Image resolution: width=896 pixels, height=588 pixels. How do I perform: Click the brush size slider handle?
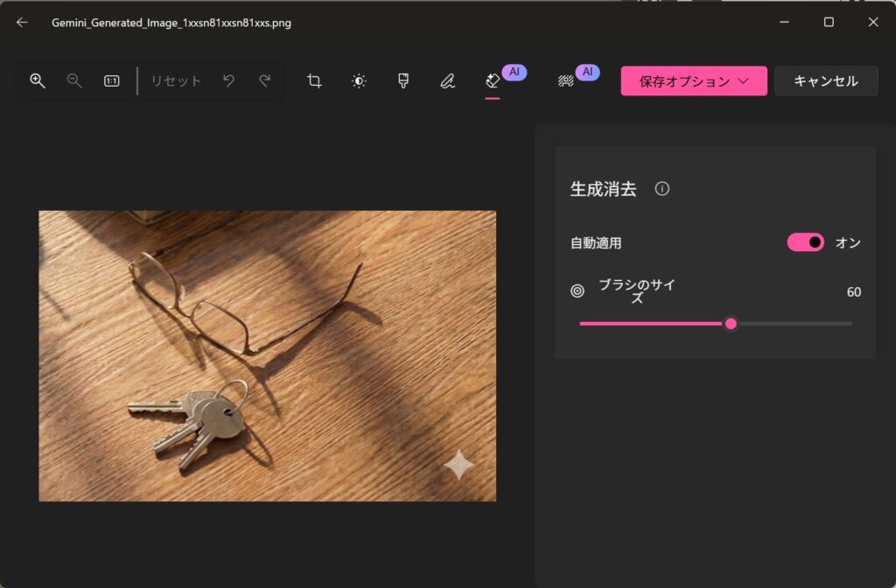click(731, 324)
